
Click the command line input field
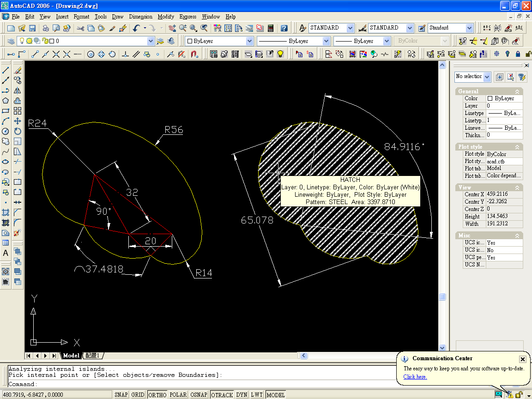click(x=202, y=384)
